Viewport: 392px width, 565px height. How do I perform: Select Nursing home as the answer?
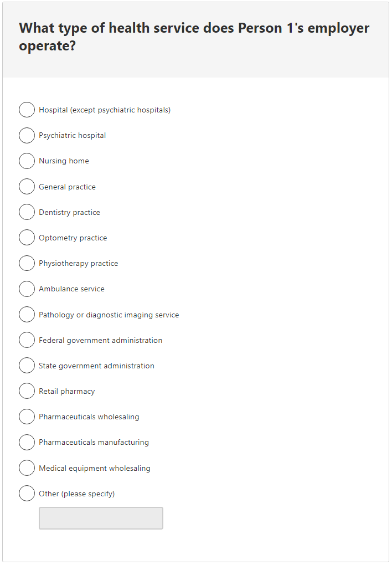point(27,161)
